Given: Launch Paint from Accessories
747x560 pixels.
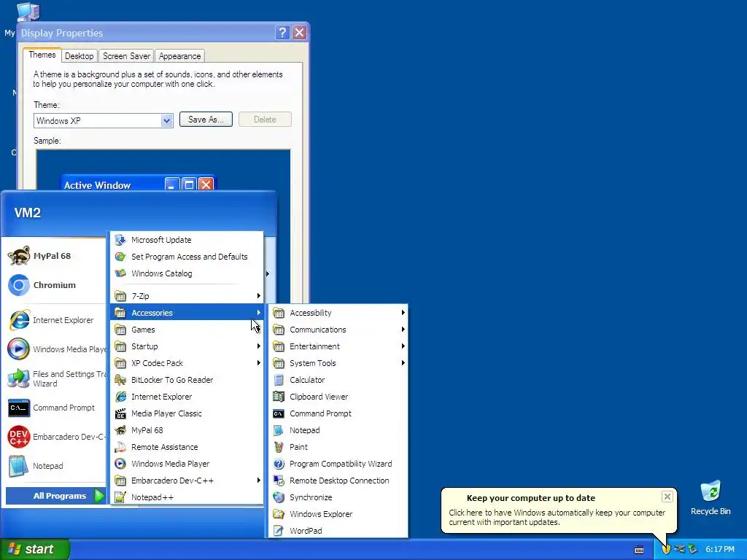Looking at the screenshot, I should pyautogui.click(x=338, y=447).
